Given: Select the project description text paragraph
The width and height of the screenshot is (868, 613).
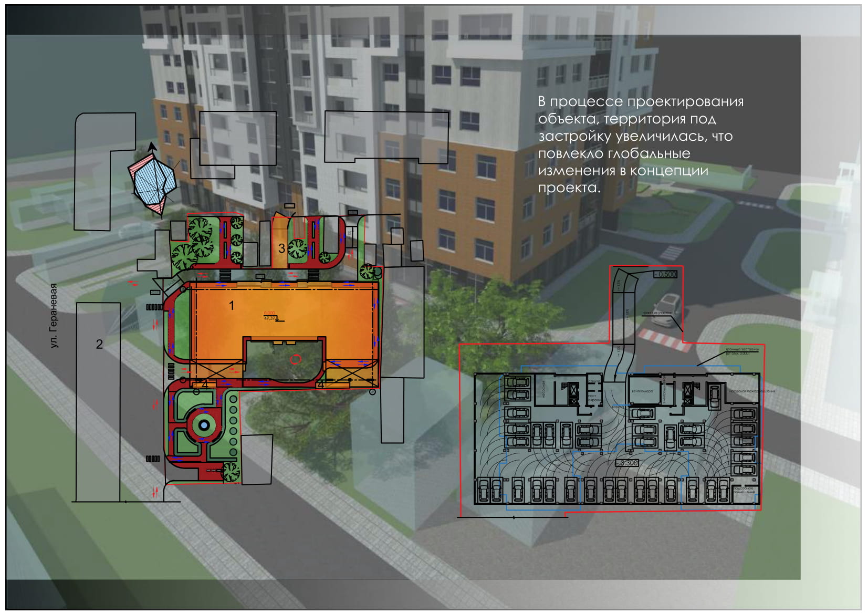Looking at the screenshot, I should (x=641, y=144).
